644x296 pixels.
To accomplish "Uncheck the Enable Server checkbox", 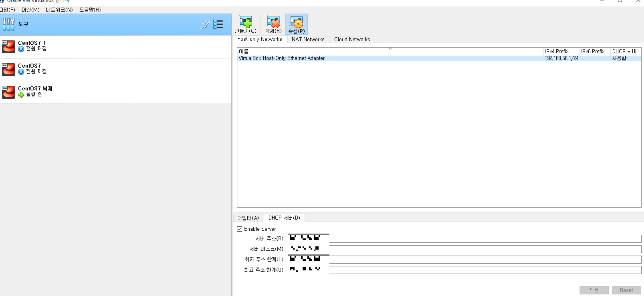I will (x=240, y=229).
